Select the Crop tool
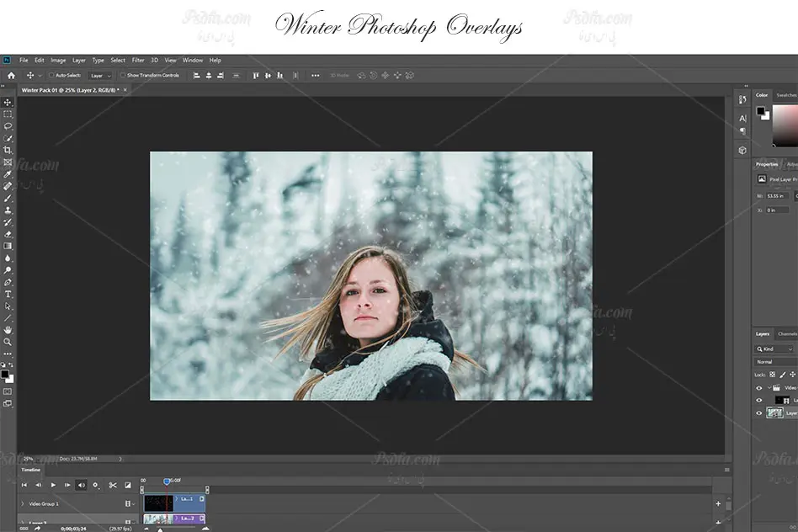The width and height of the screenshot is (798, 532). 8,150
